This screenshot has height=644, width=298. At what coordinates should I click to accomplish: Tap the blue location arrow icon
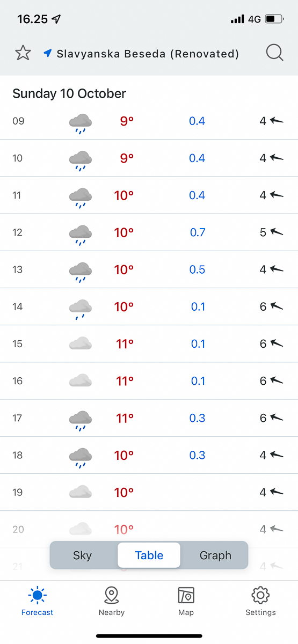(x=47, y=53)
